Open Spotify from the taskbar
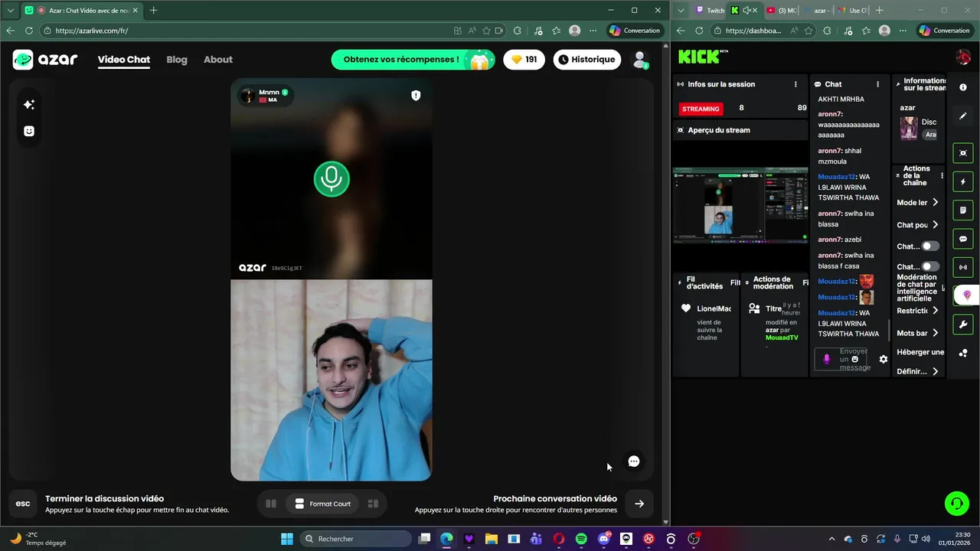980x551 pixels. point(581,539)
